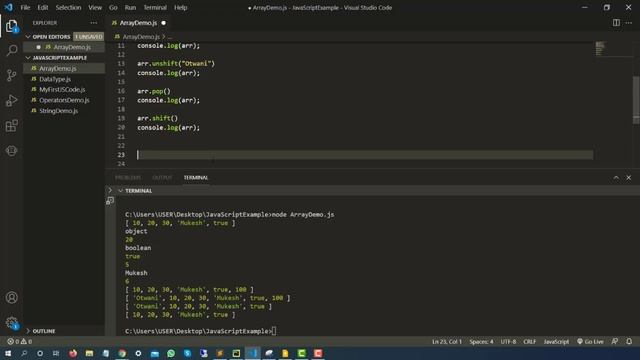The height and width of the screenshot is (360, 640).
Task: Open the Windows Start button
Action: (8, 353)
